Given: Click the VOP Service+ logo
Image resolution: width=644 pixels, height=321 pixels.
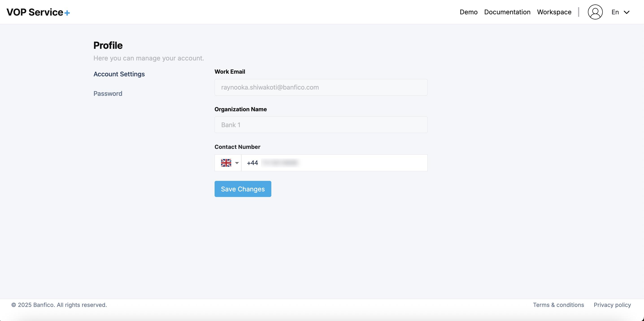Looking at the screenshot, I should (38, 12).
